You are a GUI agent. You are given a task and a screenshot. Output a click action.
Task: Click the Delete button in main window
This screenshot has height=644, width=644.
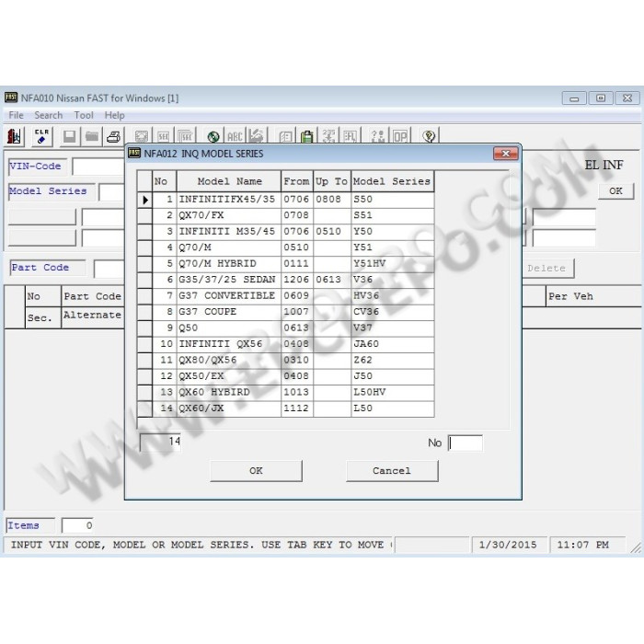click(546, 269)
